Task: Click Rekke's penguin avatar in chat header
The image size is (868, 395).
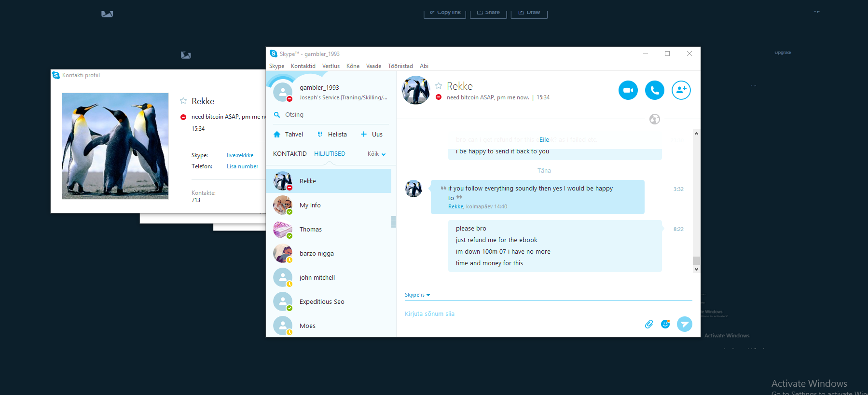Action: [x=415, y=90]
